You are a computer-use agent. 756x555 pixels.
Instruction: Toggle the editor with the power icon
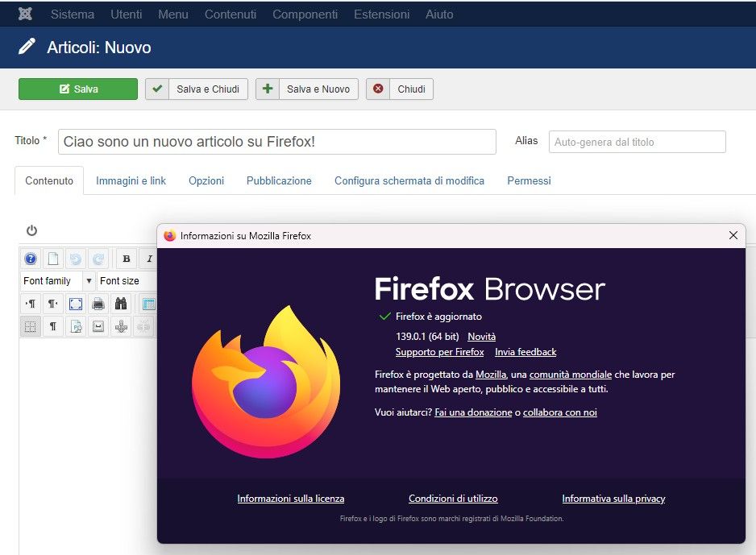(31, 230)
